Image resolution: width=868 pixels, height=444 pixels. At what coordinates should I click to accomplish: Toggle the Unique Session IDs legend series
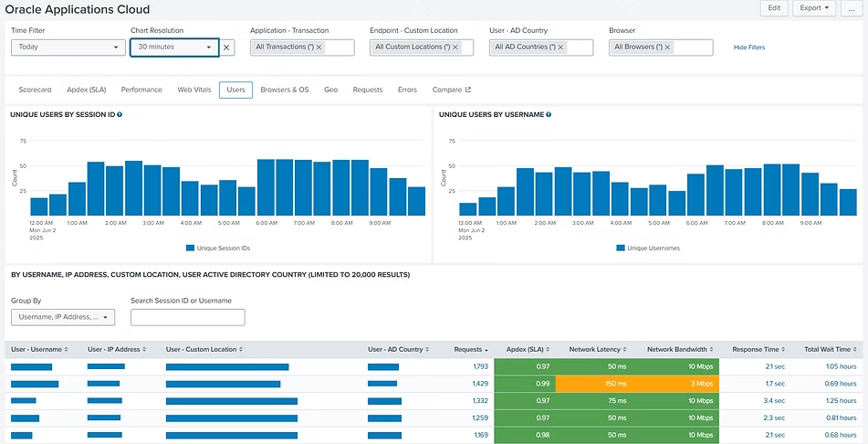click(x=217, y=248)
